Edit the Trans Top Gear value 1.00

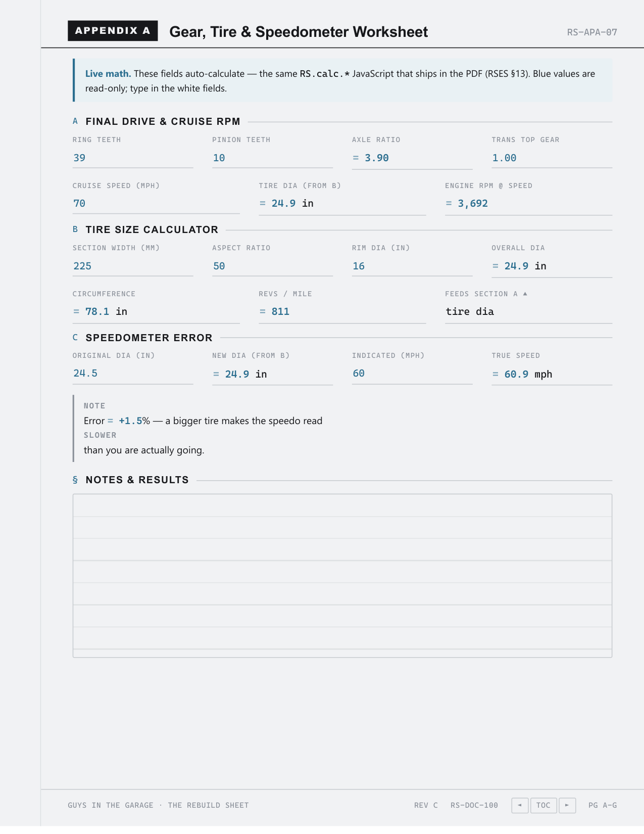552,158
